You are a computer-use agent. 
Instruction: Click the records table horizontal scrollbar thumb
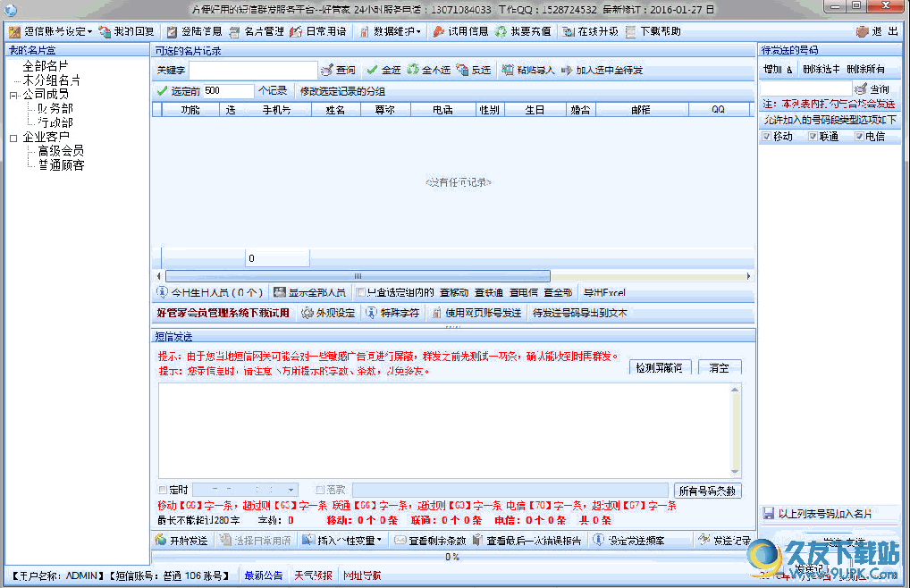coord(358,276)
